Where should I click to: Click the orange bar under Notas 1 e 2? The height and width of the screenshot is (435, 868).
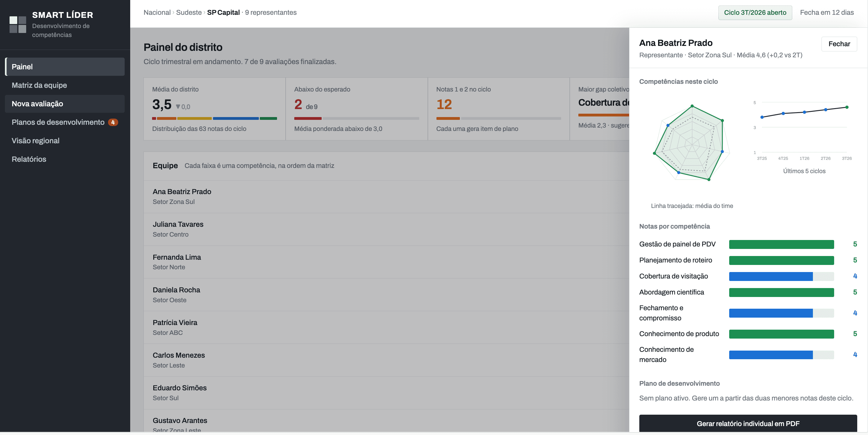click(x=448, y=118)
